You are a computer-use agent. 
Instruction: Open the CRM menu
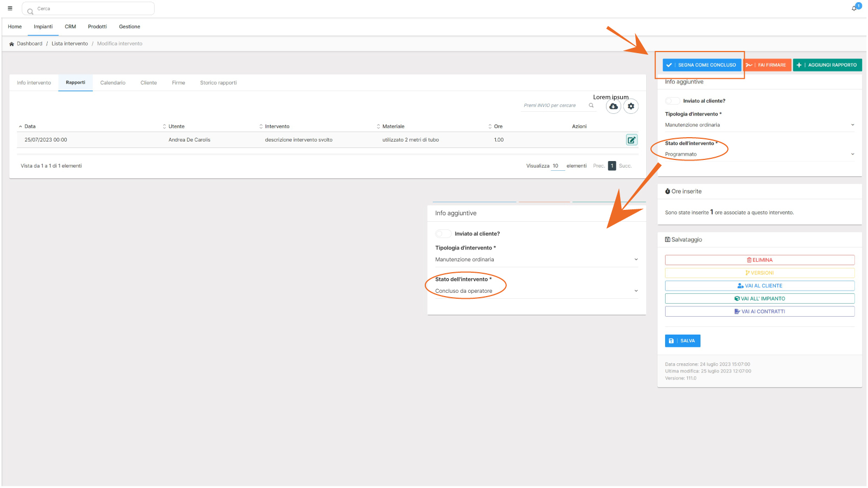pyautogui.click(x=71, y=27)
